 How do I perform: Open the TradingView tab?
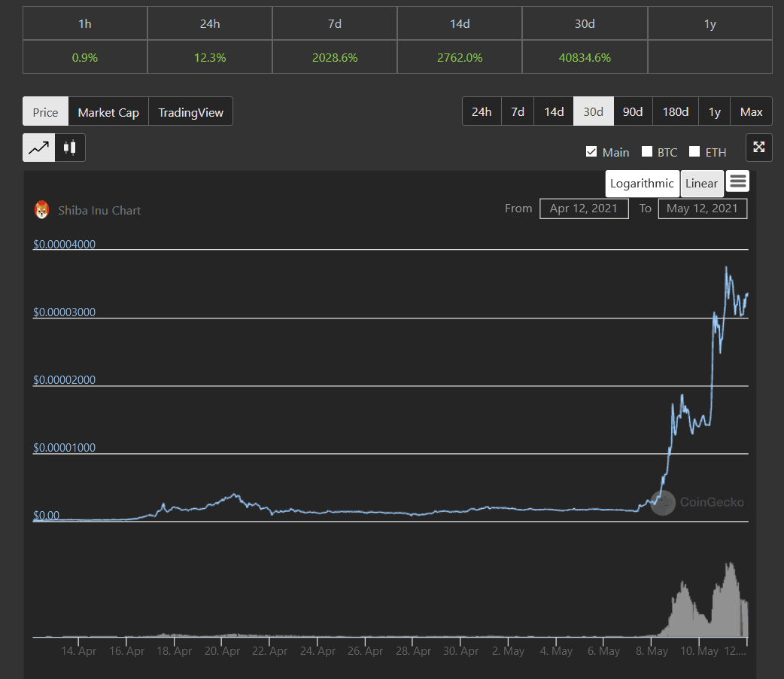click(190, 112)
